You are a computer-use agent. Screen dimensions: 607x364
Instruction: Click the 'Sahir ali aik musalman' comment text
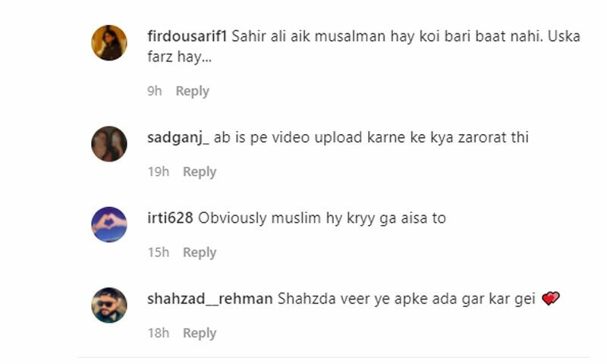[364, 46]
